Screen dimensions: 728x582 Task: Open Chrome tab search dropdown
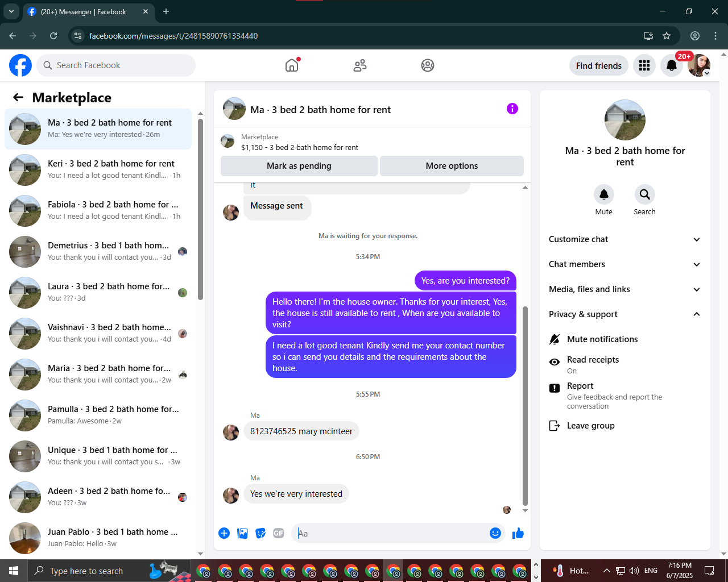coord(11,11)
